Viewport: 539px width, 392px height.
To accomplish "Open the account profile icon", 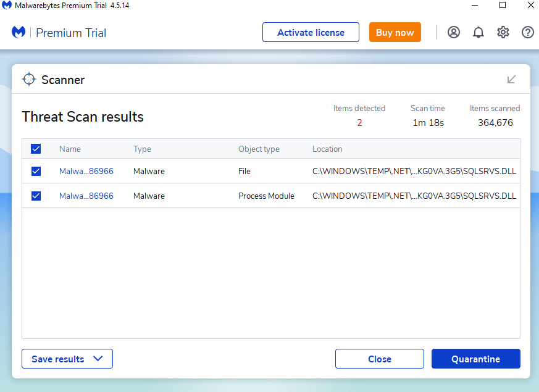I will click(x=453, y=32).
